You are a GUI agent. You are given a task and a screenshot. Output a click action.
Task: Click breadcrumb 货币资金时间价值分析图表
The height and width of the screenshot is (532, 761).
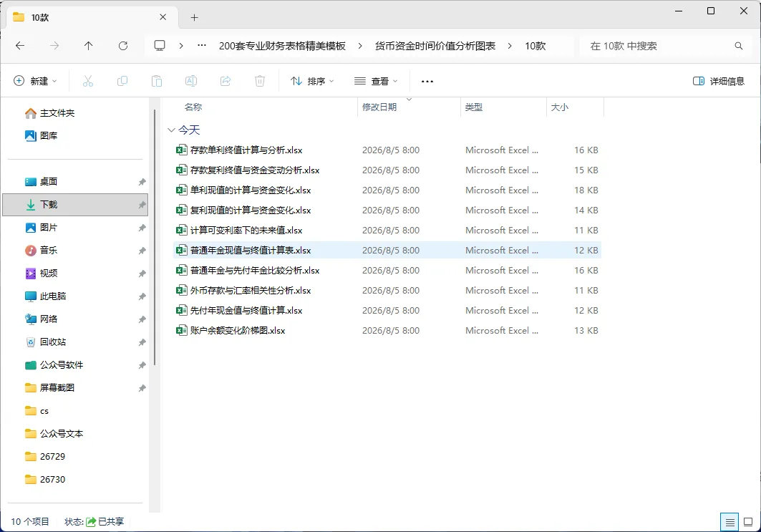pyautogui.click(x=435, y=46)
